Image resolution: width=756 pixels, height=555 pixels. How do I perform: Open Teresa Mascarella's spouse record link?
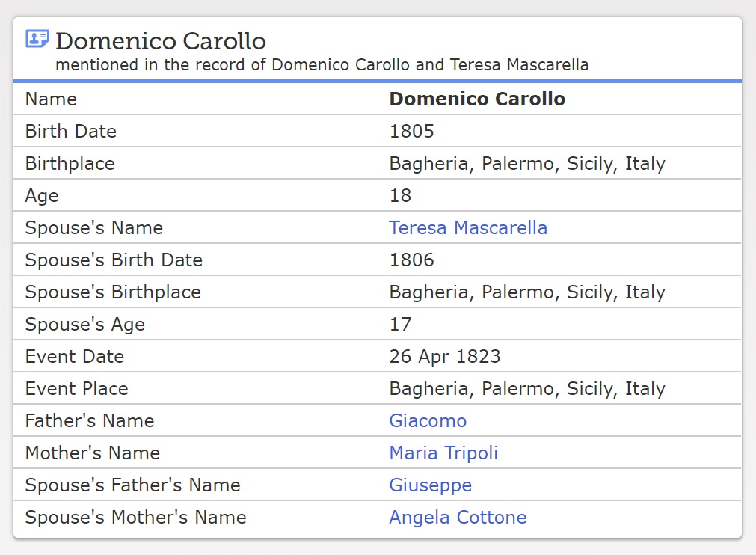coord(468,228)
